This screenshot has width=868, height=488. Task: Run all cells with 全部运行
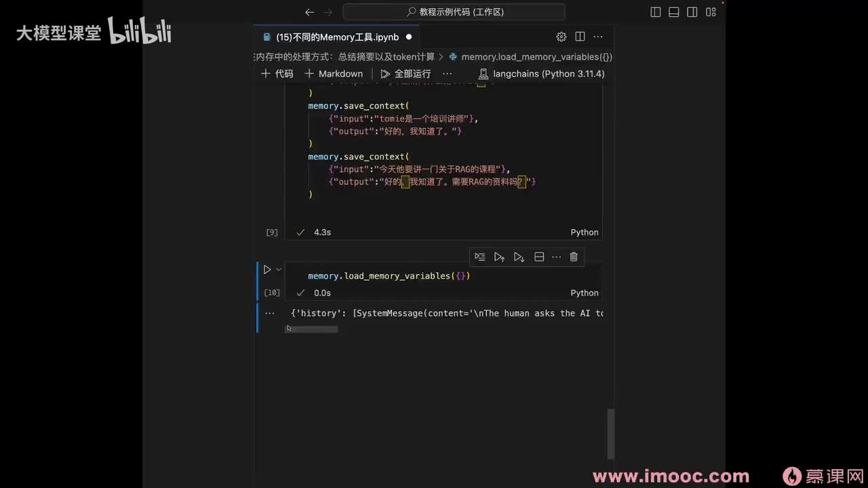pyautogui.click(x=406, y=73)
